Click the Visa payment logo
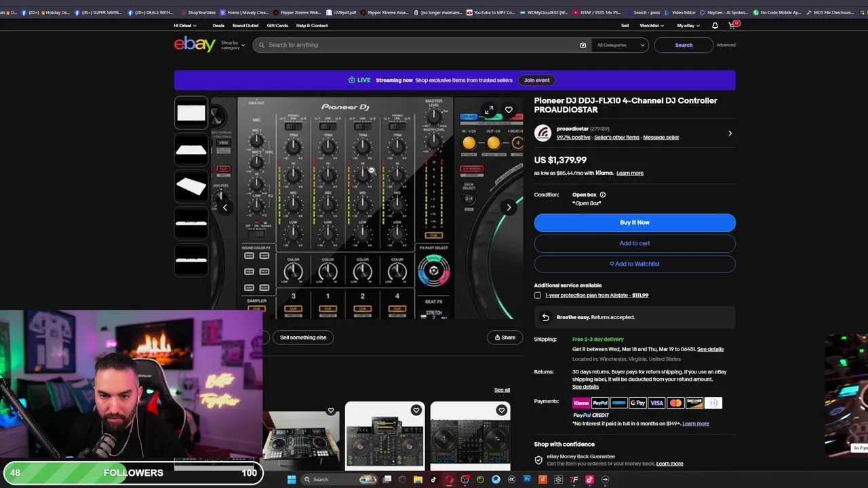Screen dimensions: 868x488 pyautogui.click(x=656, y=403)
